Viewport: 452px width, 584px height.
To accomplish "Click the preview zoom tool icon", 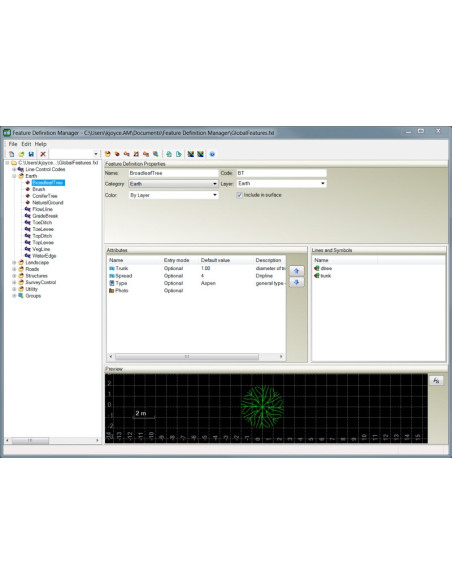I will 436,380.
